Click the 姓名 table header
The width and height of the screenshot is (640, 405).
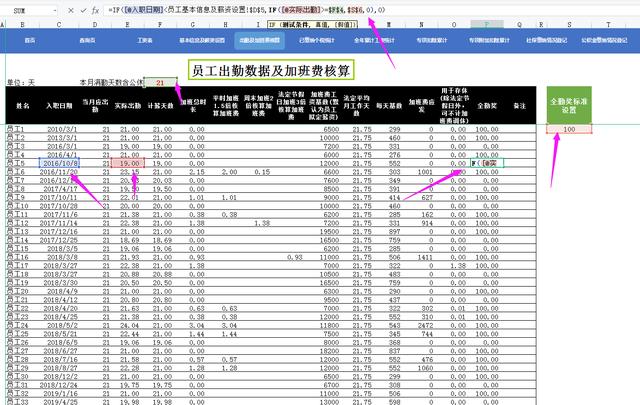tap(22, 106)
